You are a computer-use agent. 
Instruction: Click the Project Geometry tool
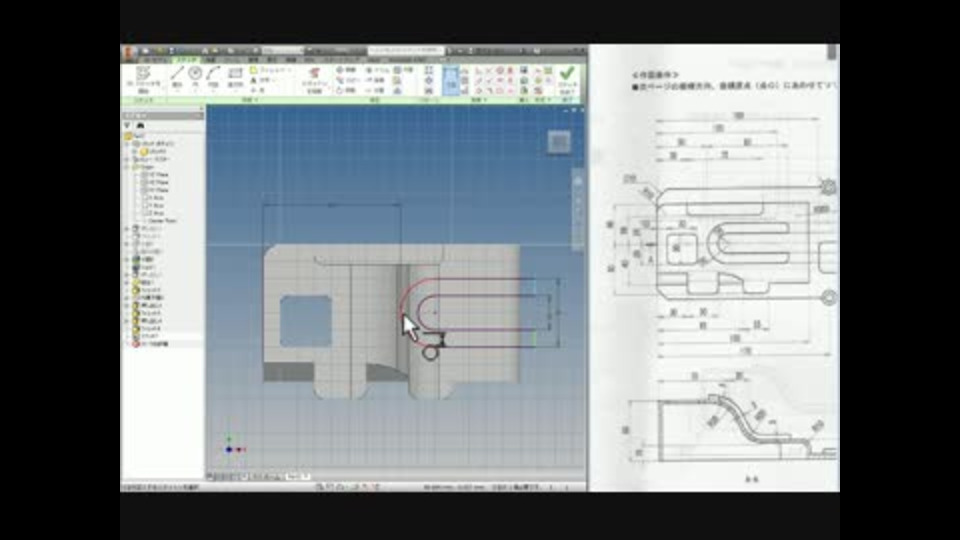[314, 80]
